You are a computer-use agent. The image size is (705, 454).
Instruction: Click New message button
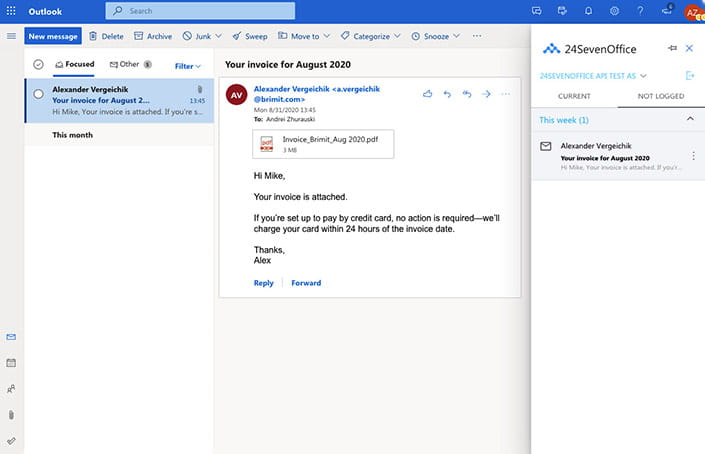(53, 36)
